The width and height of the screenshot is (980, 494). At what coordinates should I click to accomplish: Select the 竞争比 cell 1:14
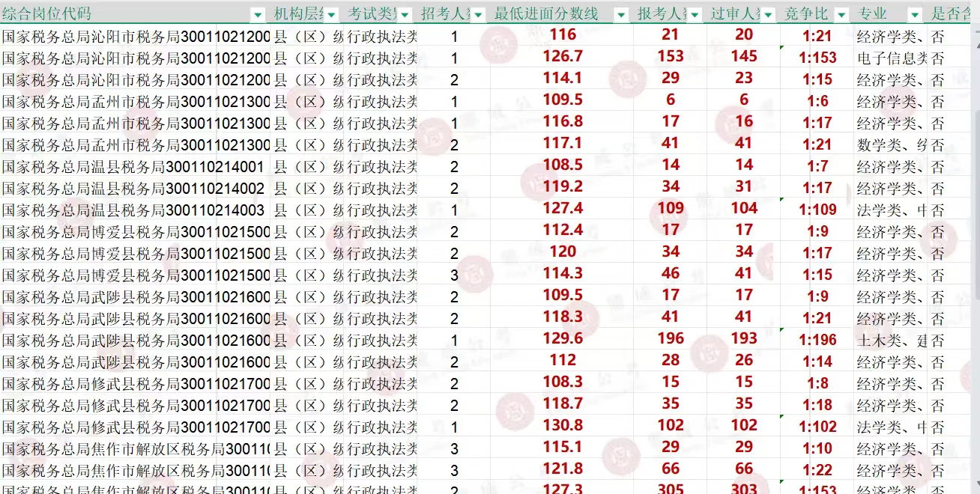point(817,362)
